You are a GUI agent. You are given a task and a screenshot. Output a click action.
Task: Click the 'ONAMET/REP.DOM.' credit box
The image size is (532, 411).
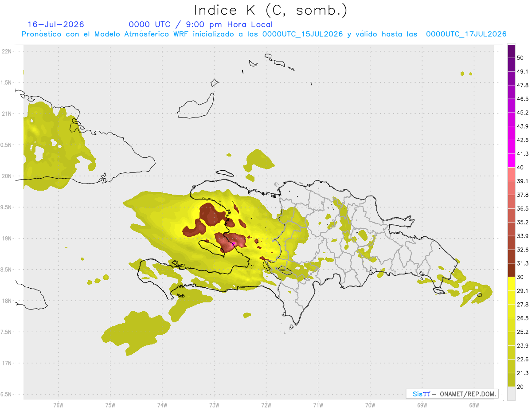452,394
